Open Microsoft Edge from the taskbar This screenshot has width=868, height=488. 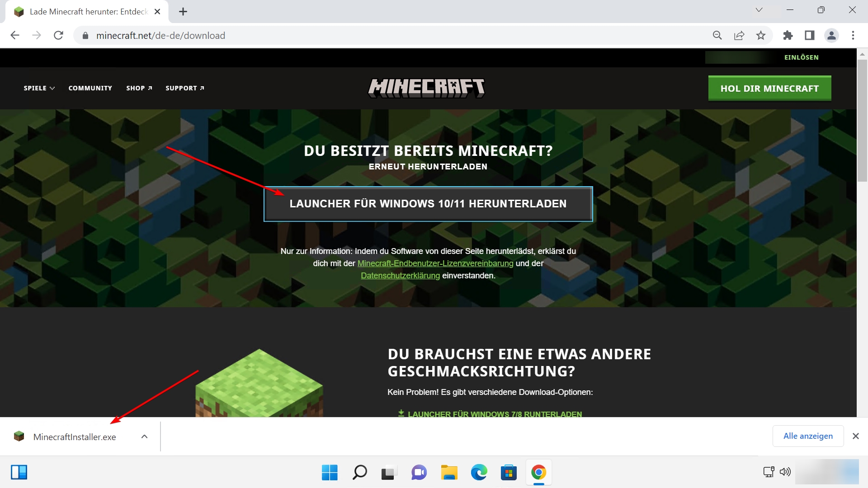(479, 473)
